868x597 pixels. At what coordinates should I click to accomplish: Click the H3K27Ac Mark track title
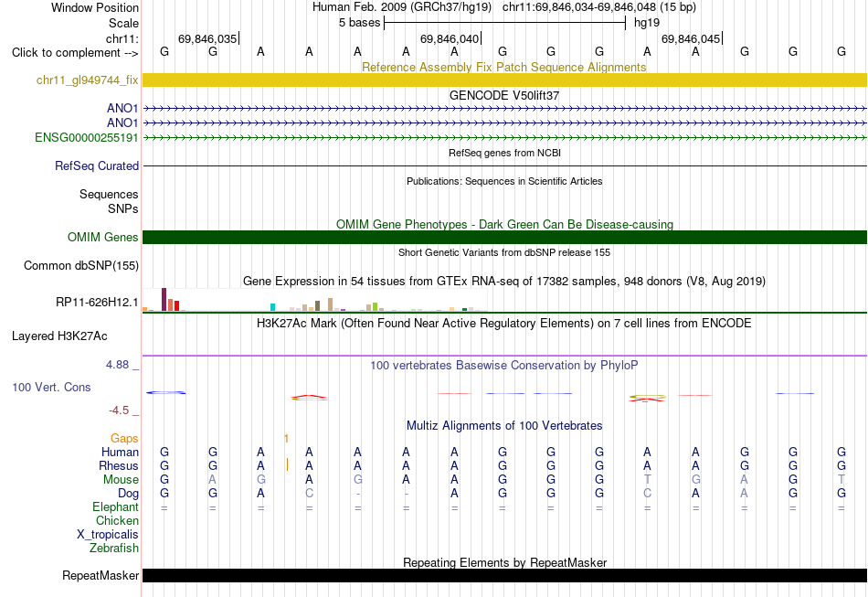[x=503, y=323]
